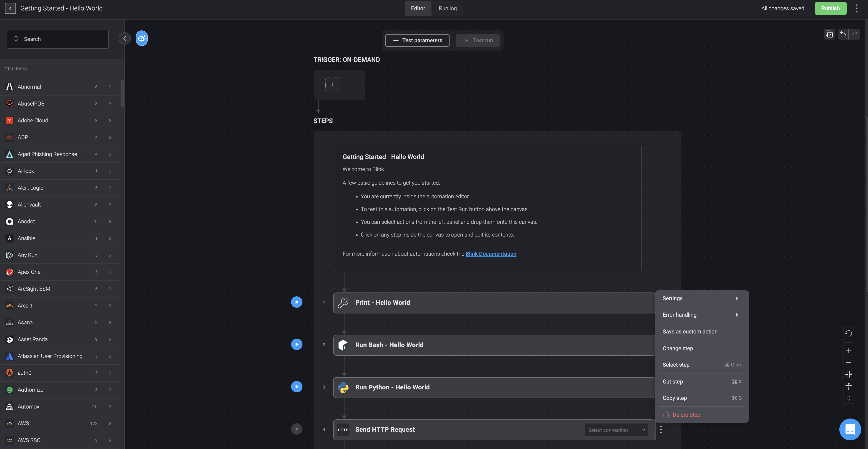Open the Agari Phishing Response item
This screenshot has width=868, height=449.
pos(60,154)
